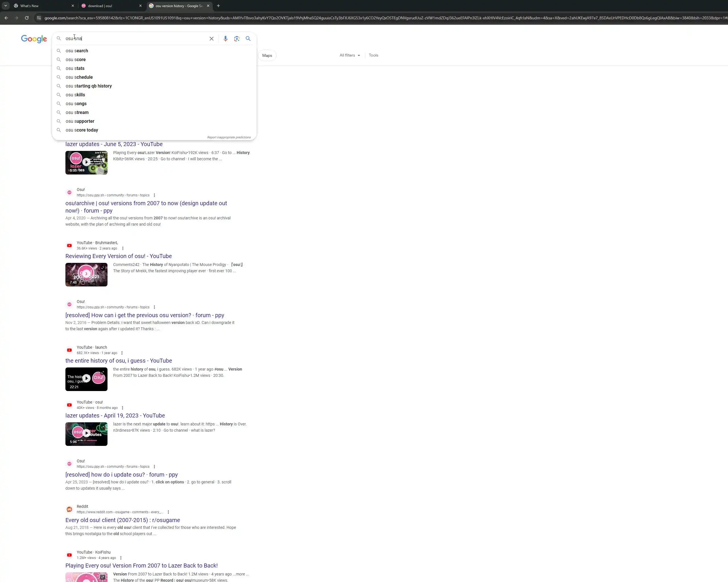This screenshot has height=582, width=728.
Task: Open new tab with plus icon
Action: click(218, 6)
